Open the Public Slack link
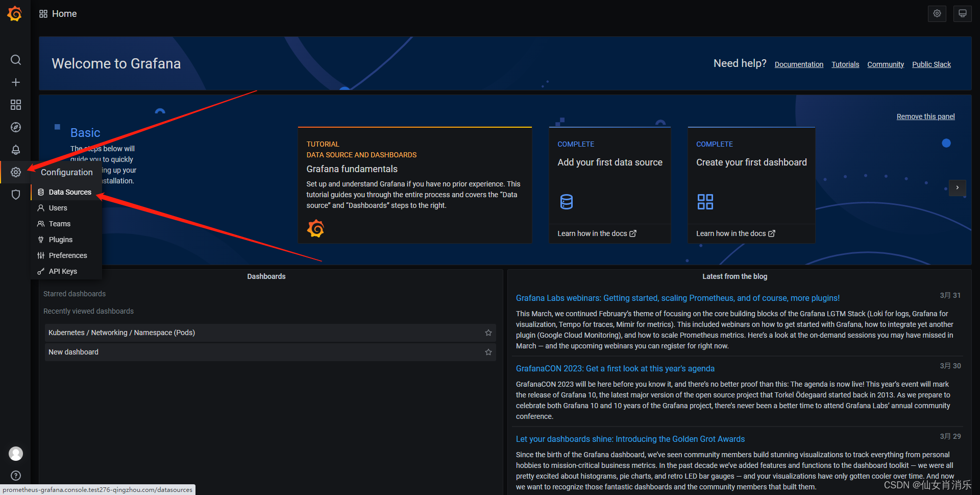This screenshot has width=980, height=495. pos(932,64)
